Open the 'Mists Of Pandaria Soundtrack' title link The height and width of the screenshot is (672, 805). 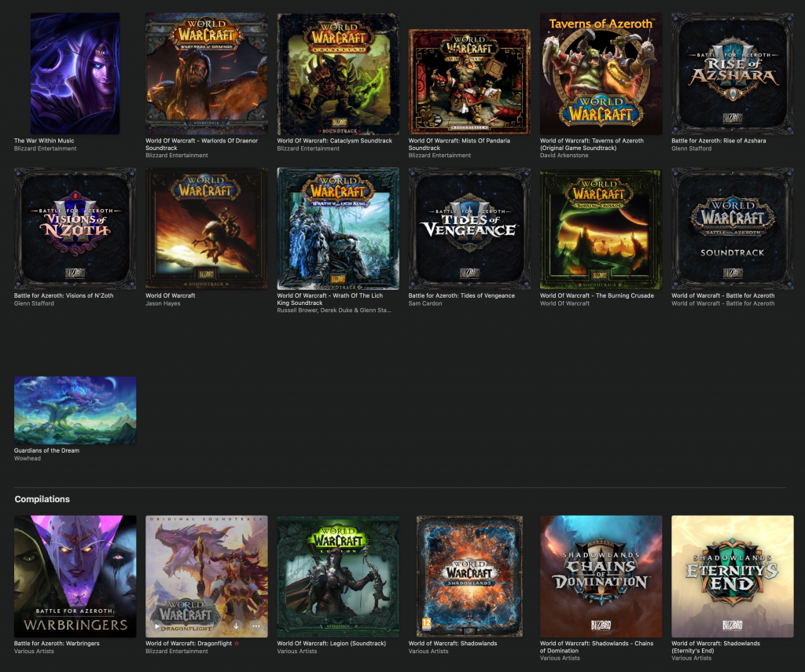coord(459,145)
